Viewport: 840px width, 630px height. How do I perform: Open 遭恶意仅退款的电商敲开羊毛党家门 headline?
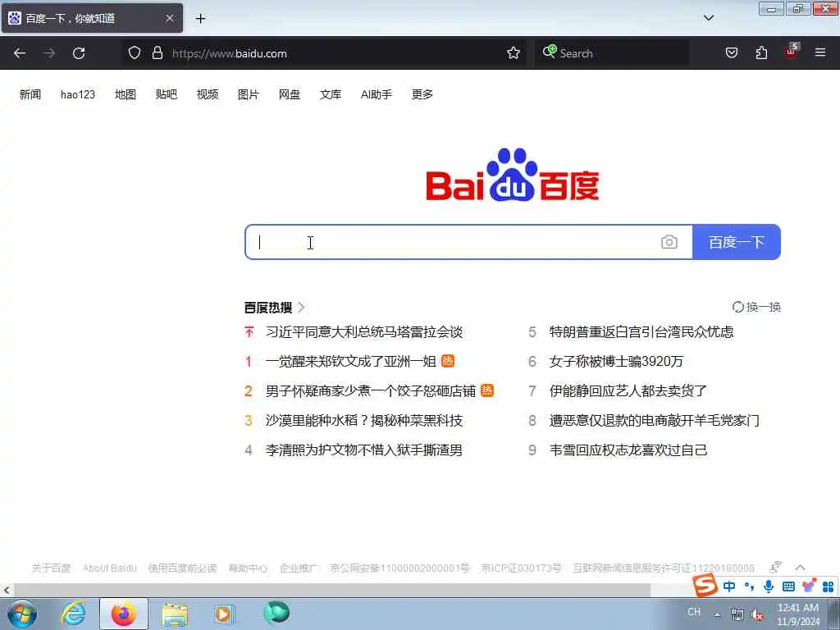(x=654, y=421)
